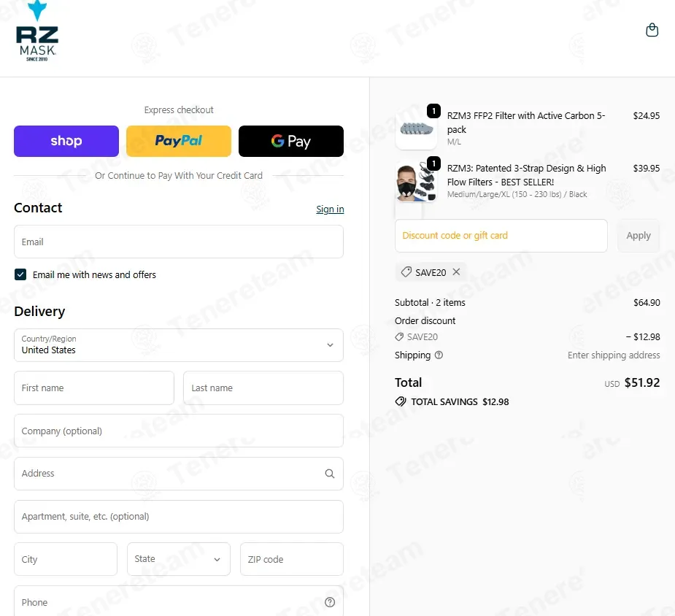Click the shipping info question icon
Viewport: 675px width, 616px height.
pyautogui.click(x=439, y=355)
